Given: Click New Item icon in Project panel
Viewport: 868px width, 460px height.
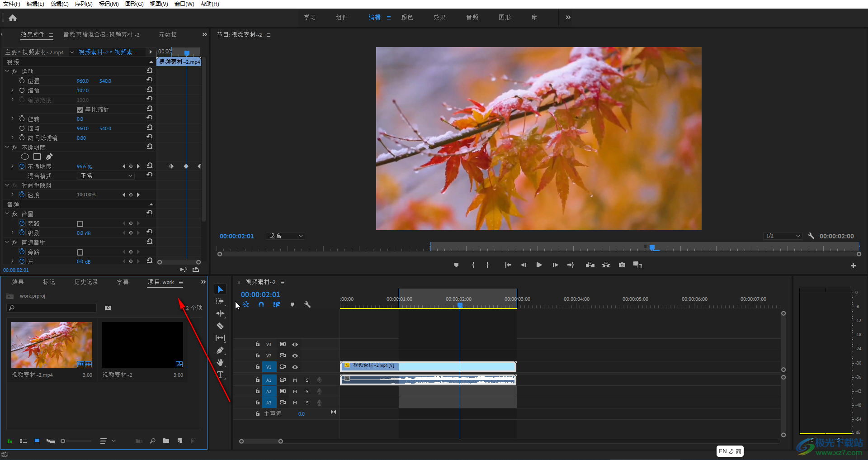Looking at the screenshot, I should pyautogui.click(x=180, y=441).
